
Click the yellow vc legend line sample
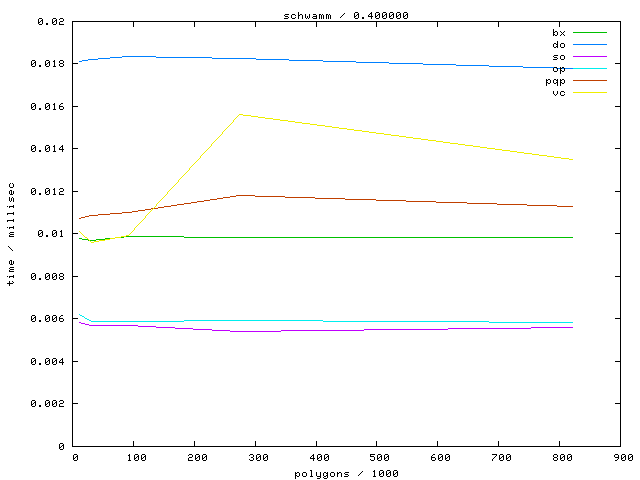point(589,93)
